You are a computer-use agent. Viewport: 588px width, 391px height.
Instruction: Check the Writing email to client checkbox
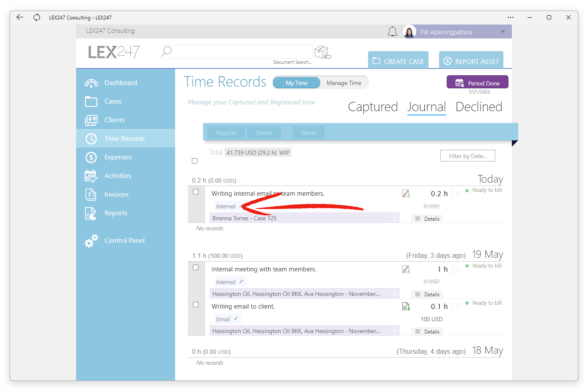tap(195, 305)
